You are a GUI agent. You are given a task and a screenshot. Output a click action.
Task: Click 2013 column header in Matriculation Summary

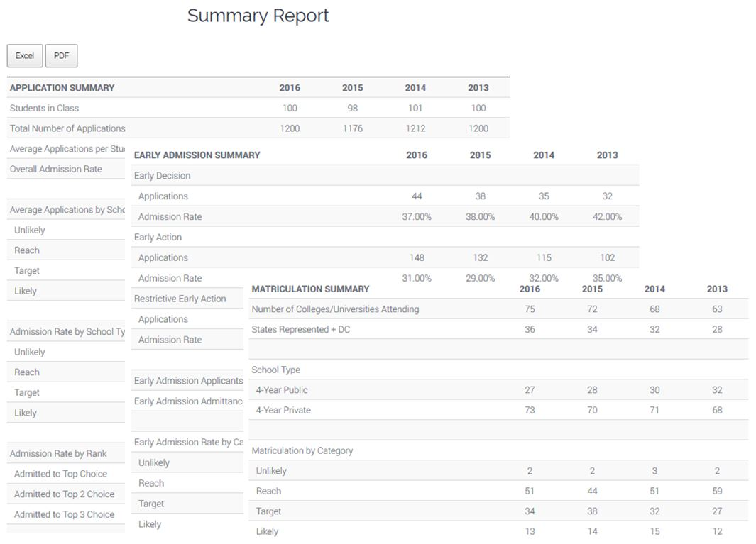(x=717, y=289)
